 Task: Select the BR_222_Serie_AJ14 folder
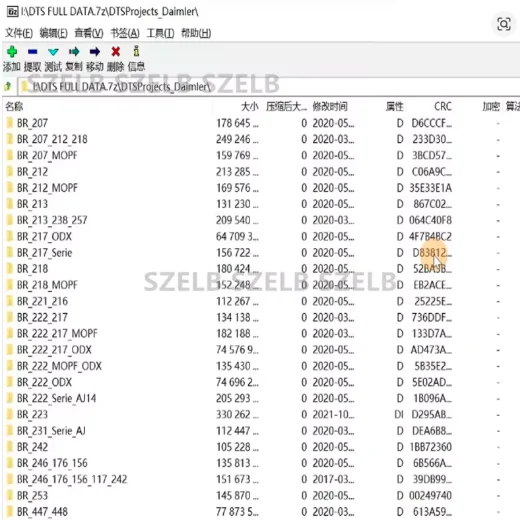pos(57,398)
